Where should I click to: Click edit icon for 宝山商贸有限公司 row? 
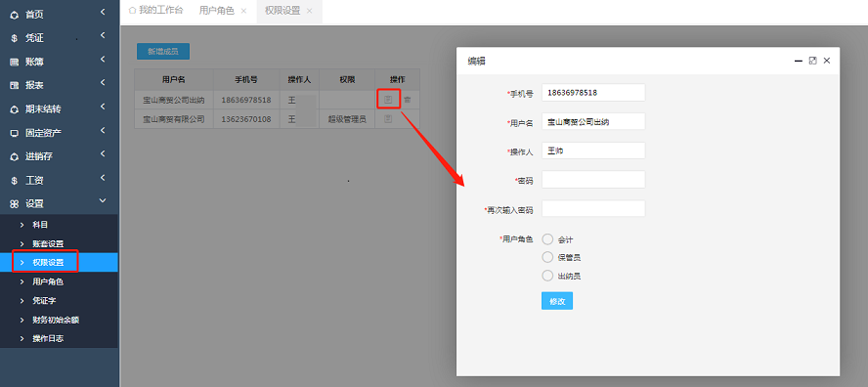[388, 118]
